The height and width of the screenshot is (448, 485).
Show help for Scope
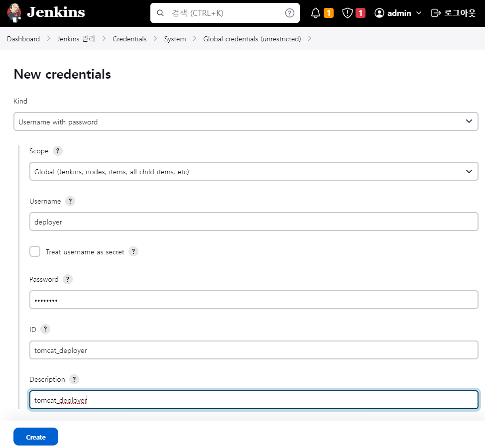pos(58,151)
